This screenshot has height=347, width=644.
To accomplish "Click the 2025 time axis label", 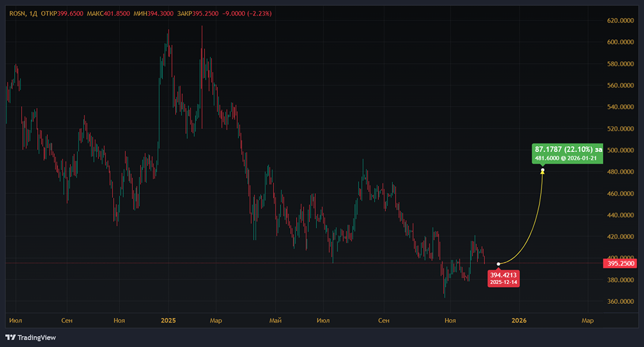I will click(x=168, y=321).
